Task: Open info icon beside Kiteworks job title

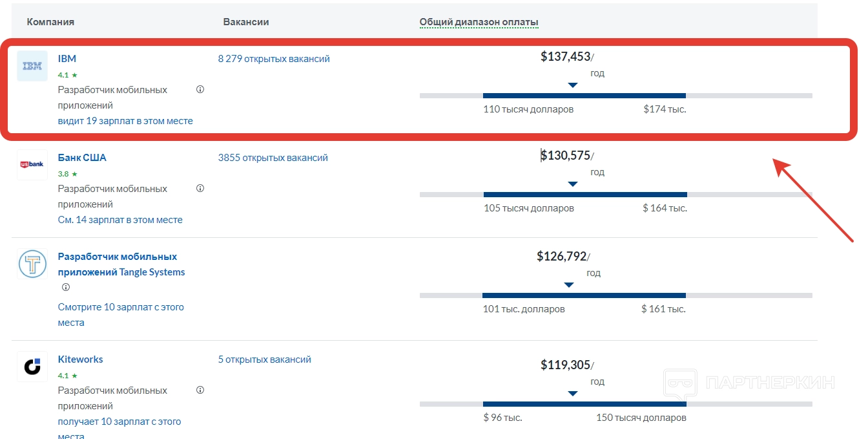Action: 200,391
